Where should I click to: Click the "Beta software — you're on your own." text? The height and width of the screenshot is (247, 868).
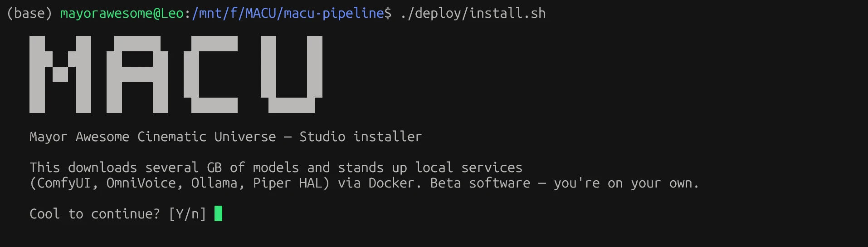pos(565,183)
